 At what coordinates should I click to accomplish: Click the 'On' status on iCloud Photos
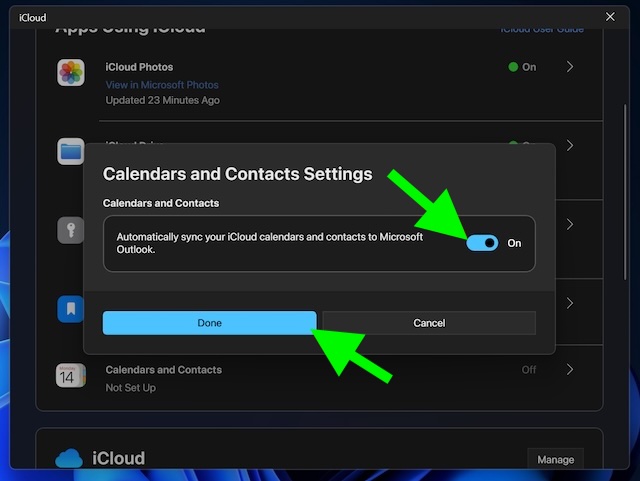522,67
